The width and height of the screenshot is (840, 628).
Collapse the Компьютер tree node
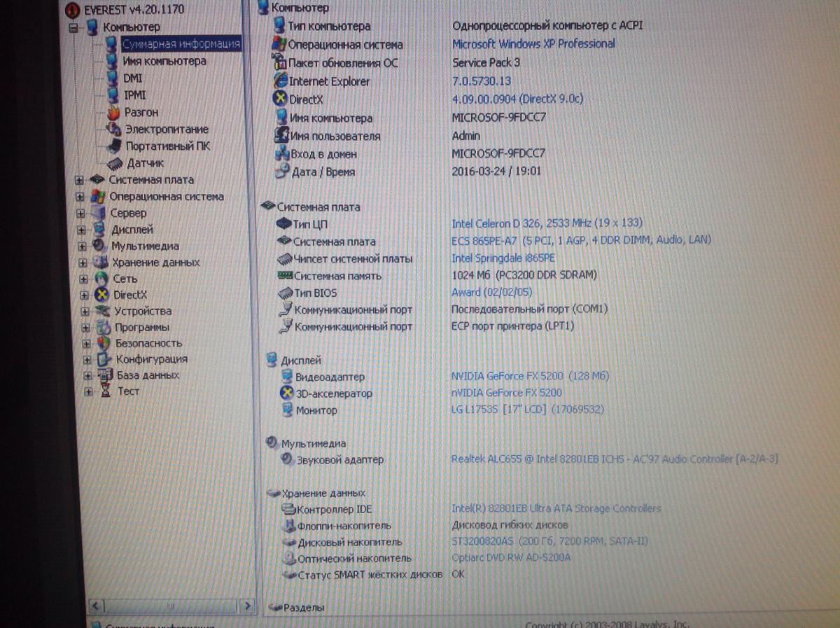[x=73, y=27]
